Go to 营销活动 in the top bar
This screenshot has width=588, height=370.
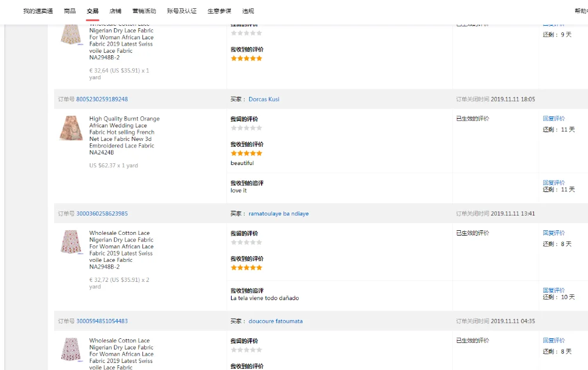[144, 11]
